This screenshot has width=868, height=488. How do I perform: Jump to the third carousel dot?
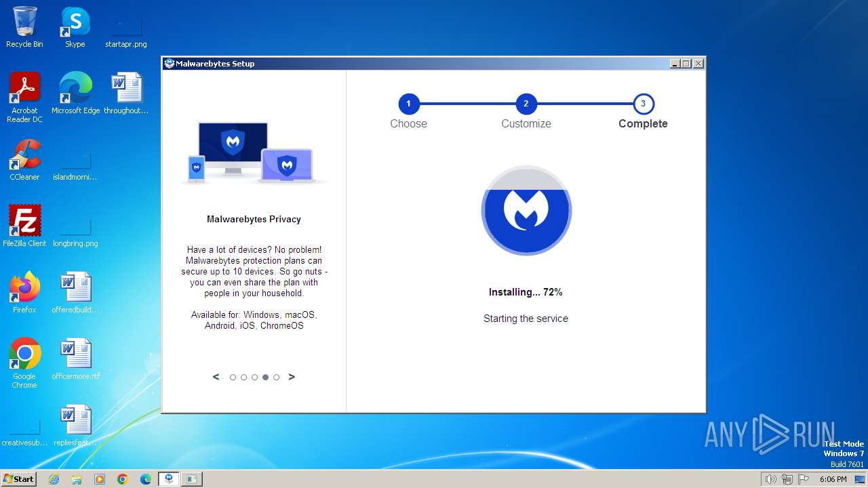[254, 378]
